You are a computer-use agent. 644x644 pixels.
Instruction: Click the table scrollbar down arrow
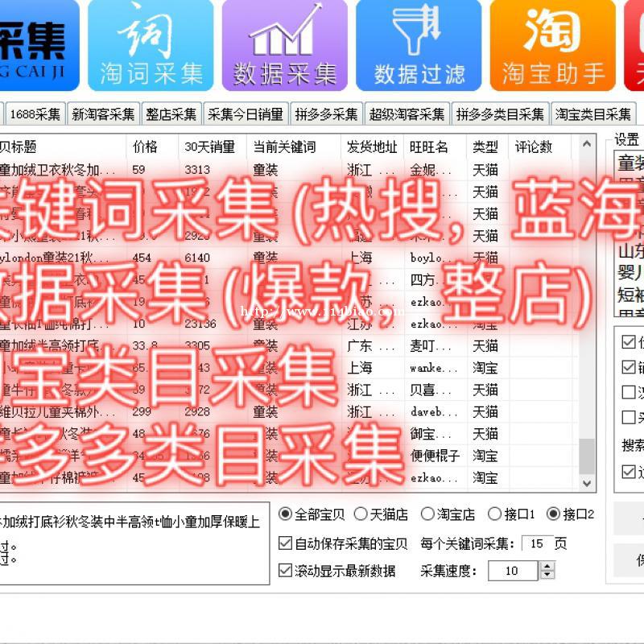587,484
